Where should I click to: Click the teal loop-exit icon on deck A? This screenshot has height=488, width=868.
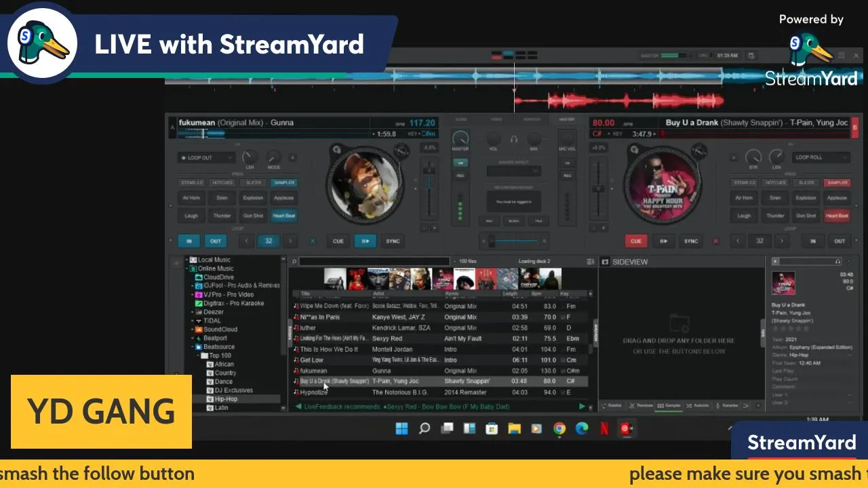[x=313, y=241]
